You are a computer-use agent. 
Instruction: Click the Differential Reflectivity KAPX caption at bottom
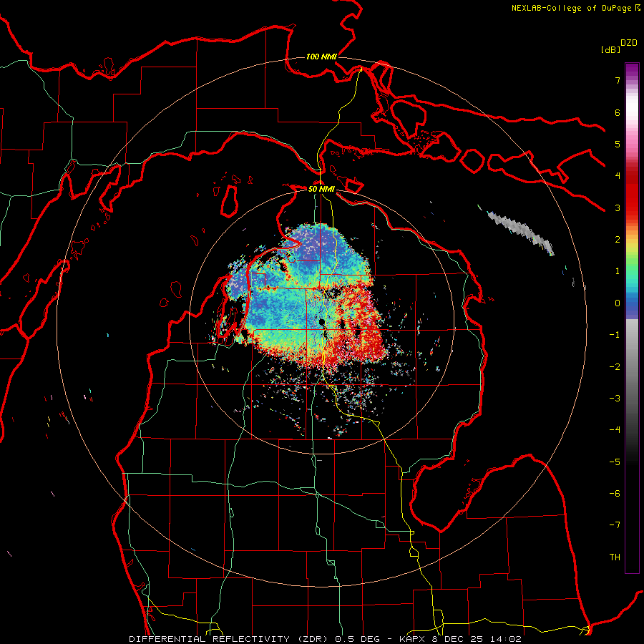(x=325, y=639)
